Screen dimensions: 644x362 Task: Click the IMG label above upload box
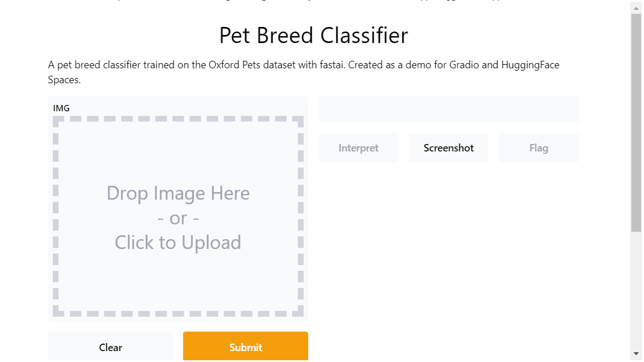(61, 108)
